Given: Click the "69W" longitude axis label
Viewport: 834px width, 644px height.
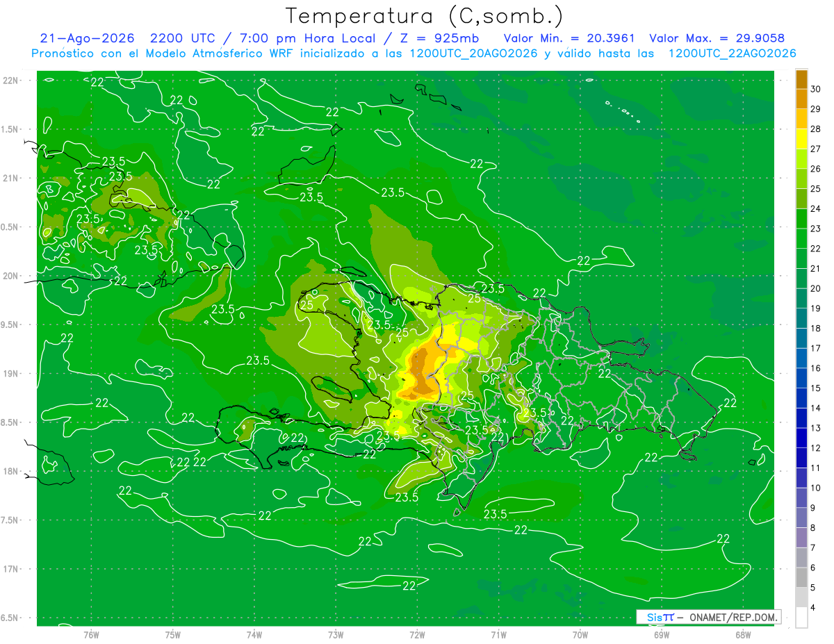Looking at the screenshot, I should (x=661, y=634).
